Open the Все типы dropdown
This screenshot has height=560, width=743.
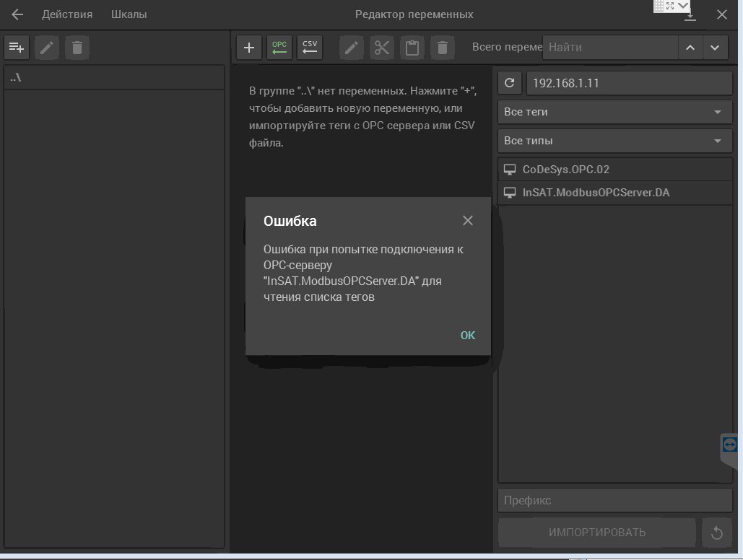(614, 141)
